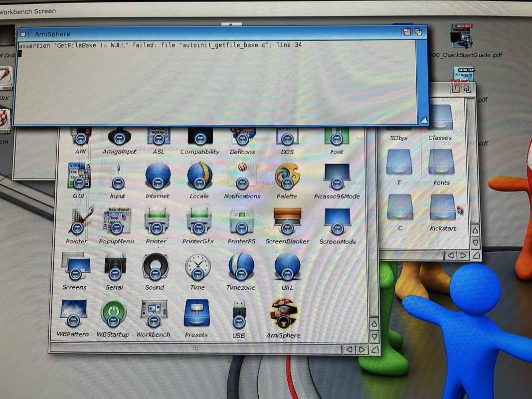
Task: Choose the URL preferences icon
Action: pyautogui.click(x=287, y=267)
